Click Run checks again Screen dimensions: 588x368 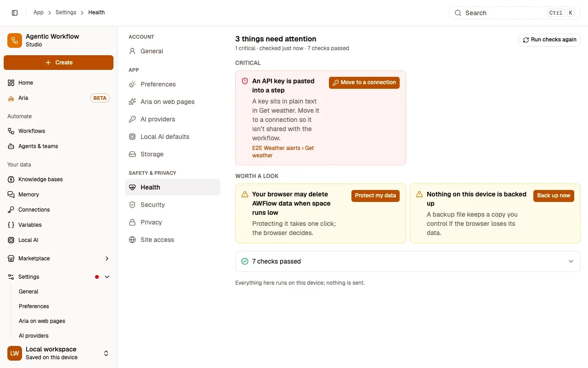pyautogui.click(x=549, y=40)
